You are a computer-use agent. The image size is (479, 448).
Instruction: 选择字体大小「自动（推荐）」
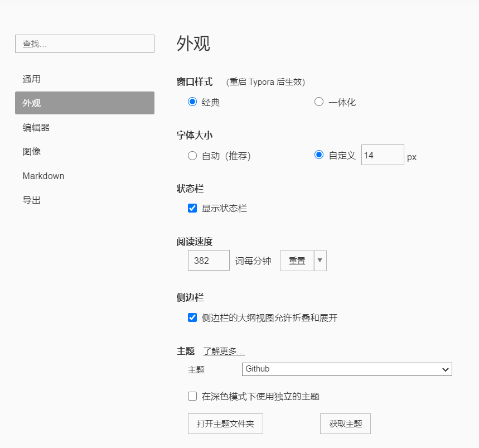coord(192,156)
